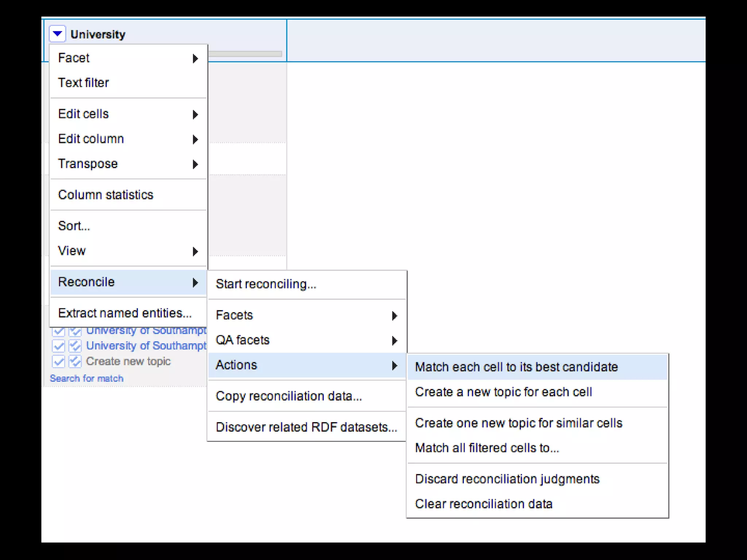This screenshot has width=747, height=560.
Task: Click double-check match-all icon beside Create new topic
Action: click(75, 361)
